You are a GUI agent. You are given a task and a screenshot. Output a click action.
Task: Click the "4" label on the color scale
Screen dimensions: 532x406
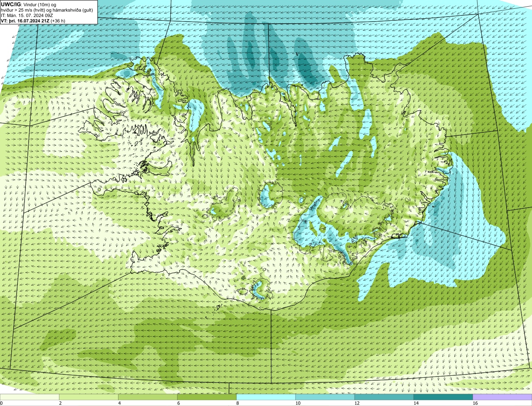119,403
